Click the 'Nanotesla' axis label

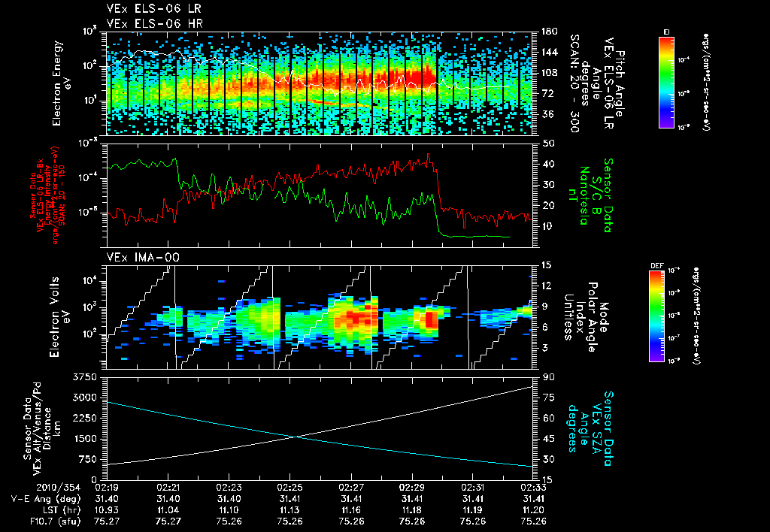pos(584,195)
